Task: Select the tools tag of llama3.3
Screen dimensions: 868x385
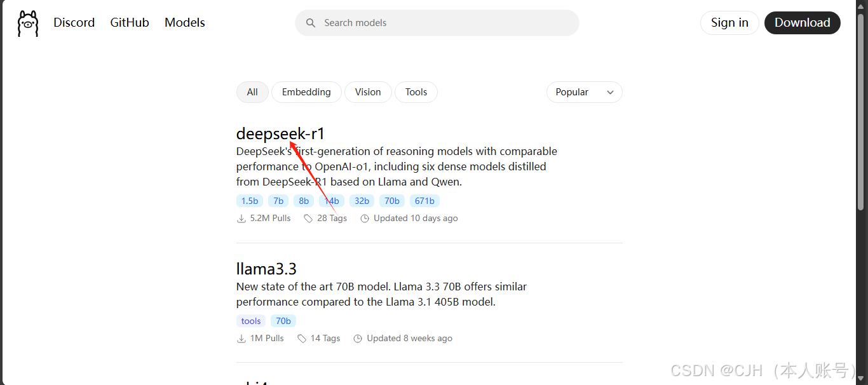Action: [251, 321]
